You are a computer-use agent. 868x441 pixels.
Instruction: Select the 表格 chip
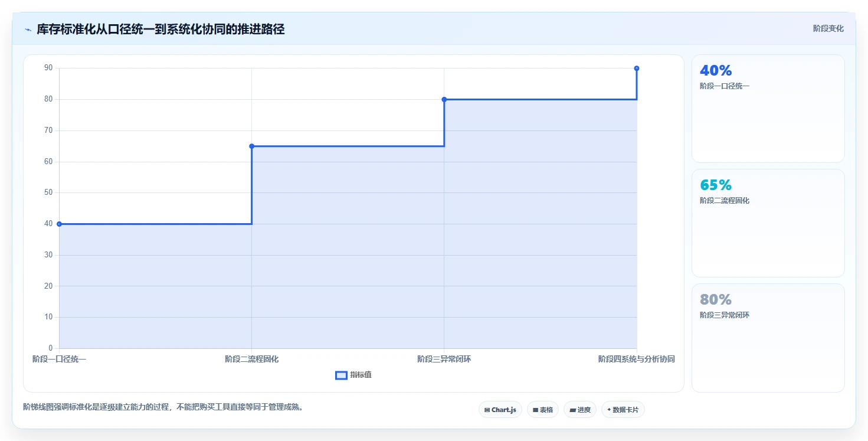[x=543, y=410]
